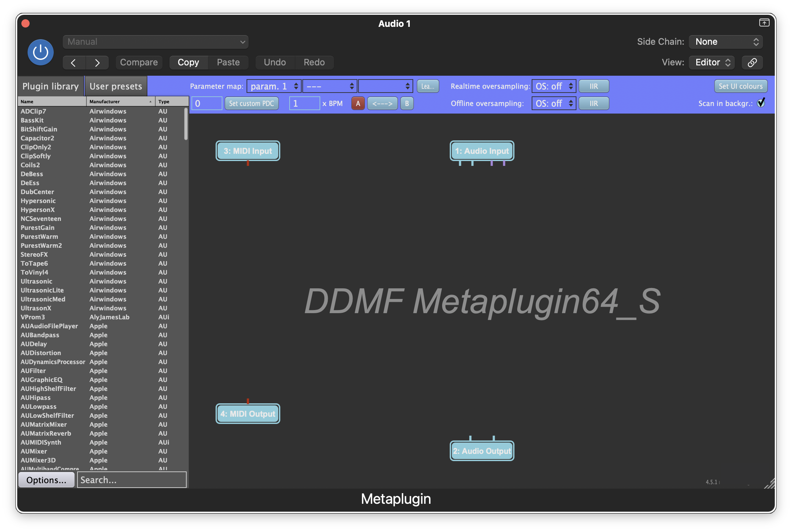This screenshot has height=532, width=792.
Task: Go to next preset with right arrow
Action: (97, 62)
